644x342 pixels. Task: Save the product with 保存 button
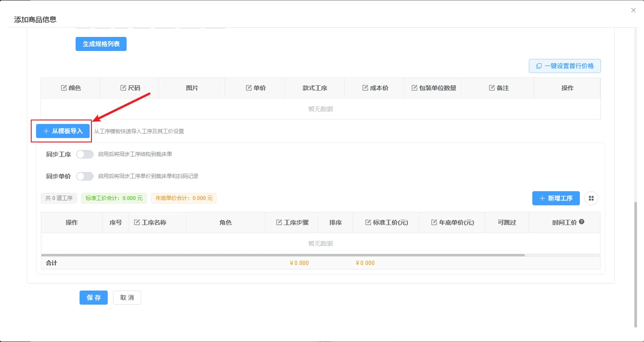point(94,298)
